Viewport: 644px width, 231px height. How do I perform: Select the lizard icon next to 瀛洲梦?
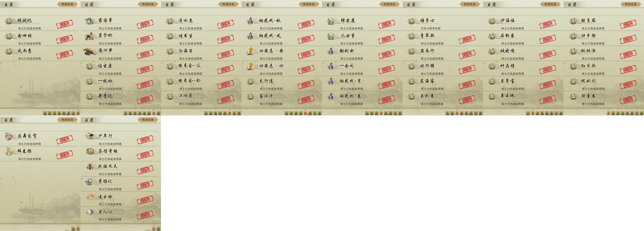pos(90,51)
